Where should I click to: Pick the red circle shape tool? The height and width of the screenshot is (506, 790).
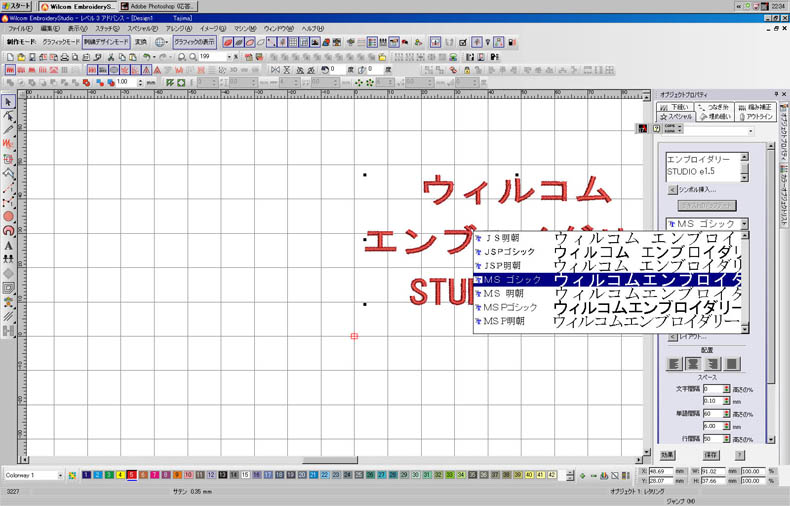(8, 216)
